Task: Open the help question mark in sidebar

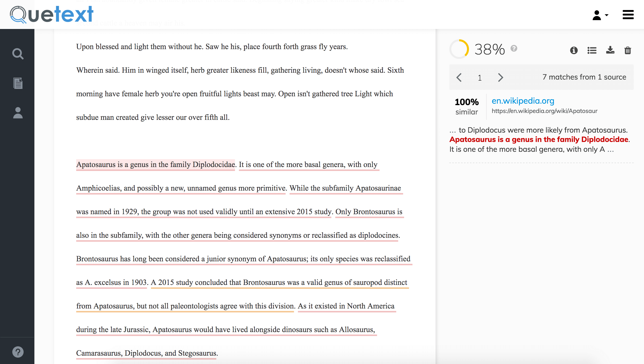Action: point(18,352)
